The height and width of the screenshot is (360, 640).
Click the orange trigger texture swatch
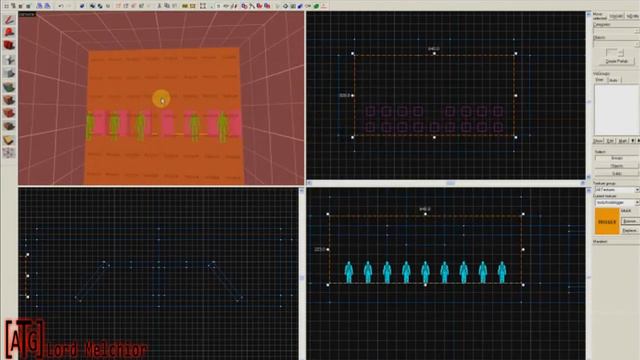607,221
